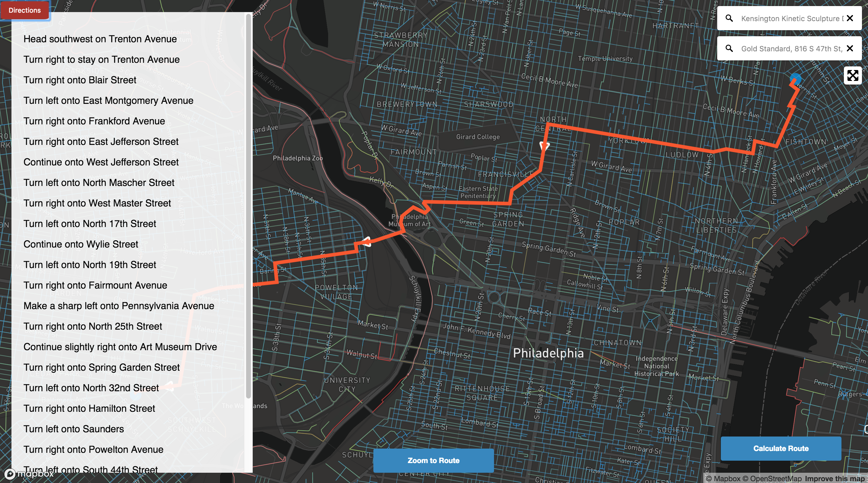Click the Directions panel icon
Viewport: 868px width, 483px height.
(x=25, y=10)
